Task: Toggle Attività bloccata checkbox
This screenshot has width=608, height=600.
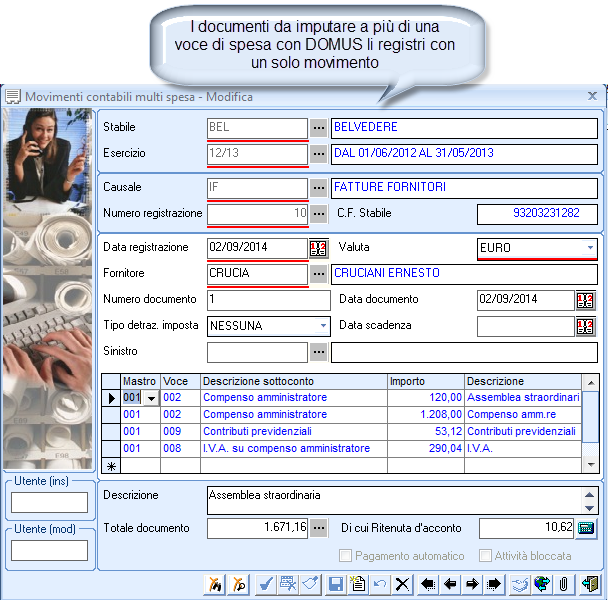Action: coord(485,556)
